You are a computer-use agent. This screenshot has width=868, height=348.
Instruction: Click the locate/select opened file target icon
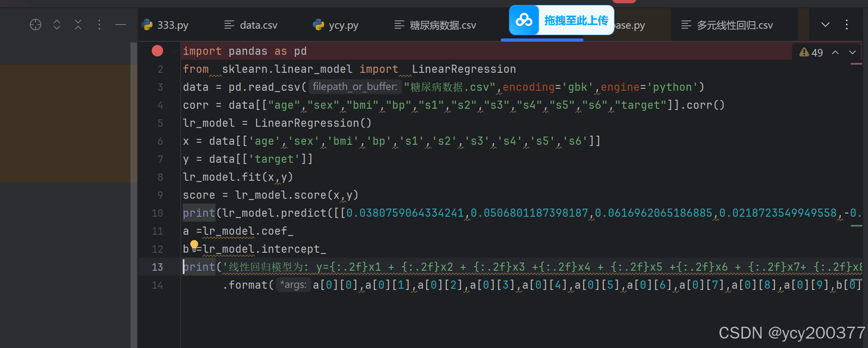[36, 25]
